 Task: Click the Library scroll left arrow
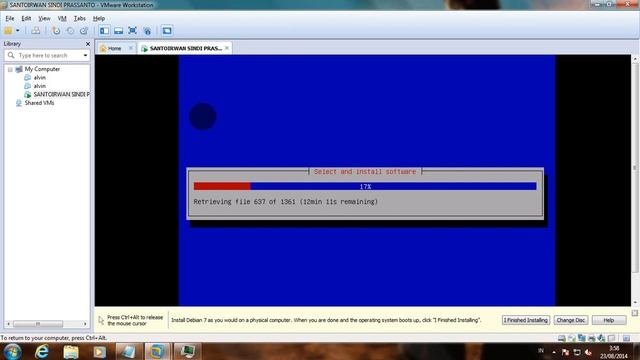click(8, 324)
